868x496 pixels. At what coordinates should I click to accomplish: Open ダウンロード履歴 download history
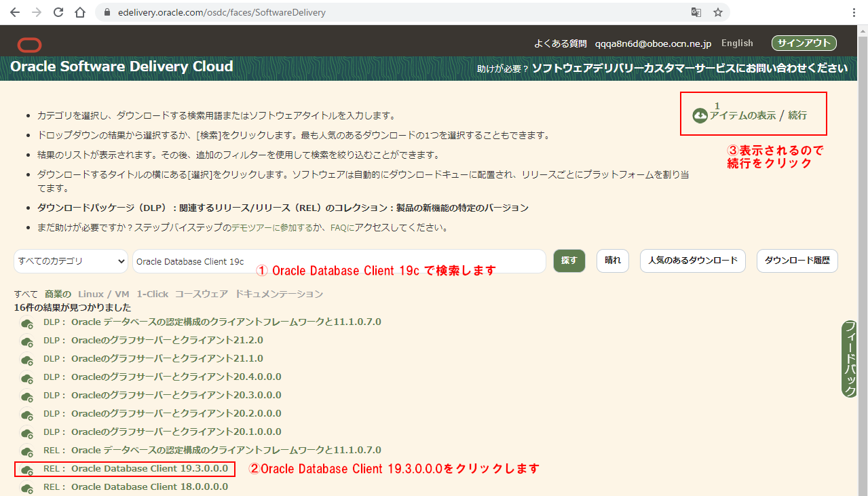(797, 261)
